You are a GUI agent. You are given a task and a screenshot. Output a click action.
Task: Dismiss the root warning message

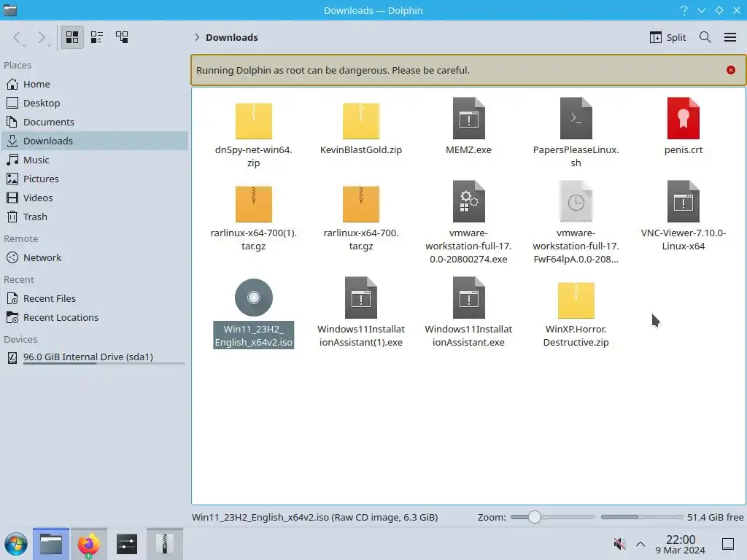(x=731, y=70)
